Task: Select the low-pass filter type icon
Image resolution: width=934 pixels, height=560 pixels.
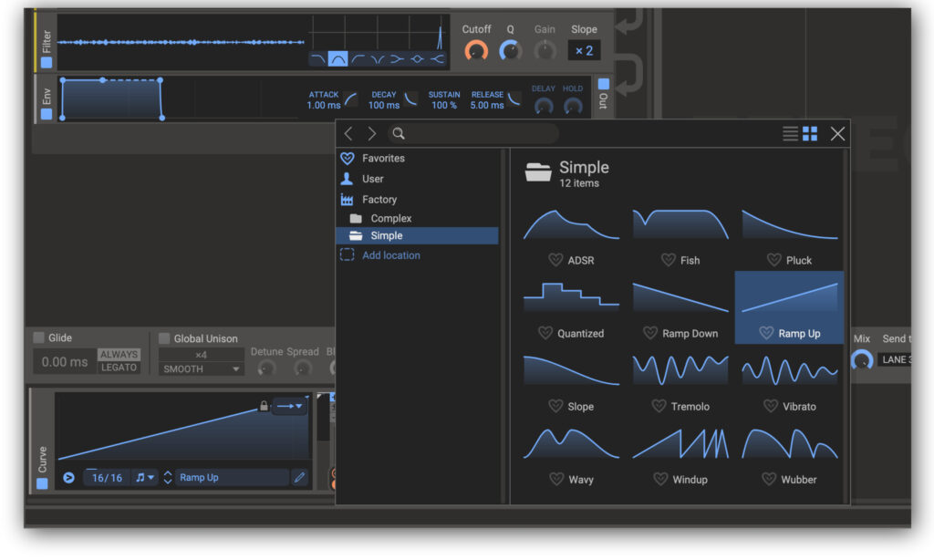Action: click(318, 59)
